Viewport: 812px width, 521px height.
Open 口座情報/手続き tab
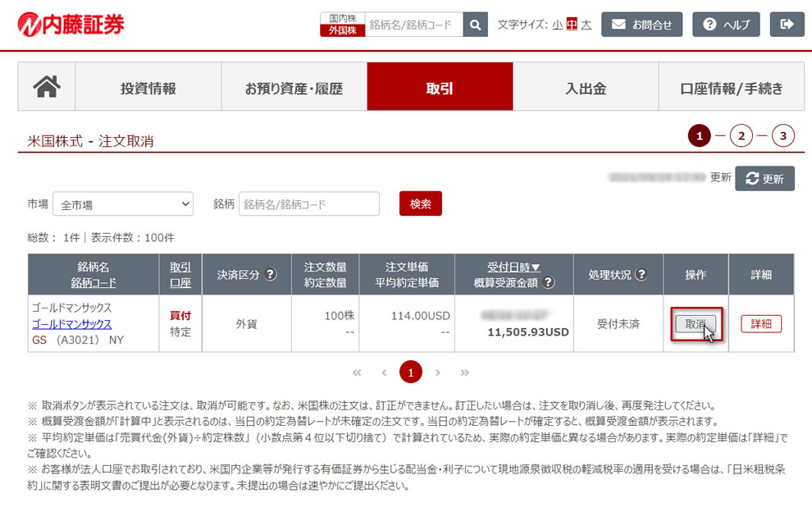click(732, 86)
